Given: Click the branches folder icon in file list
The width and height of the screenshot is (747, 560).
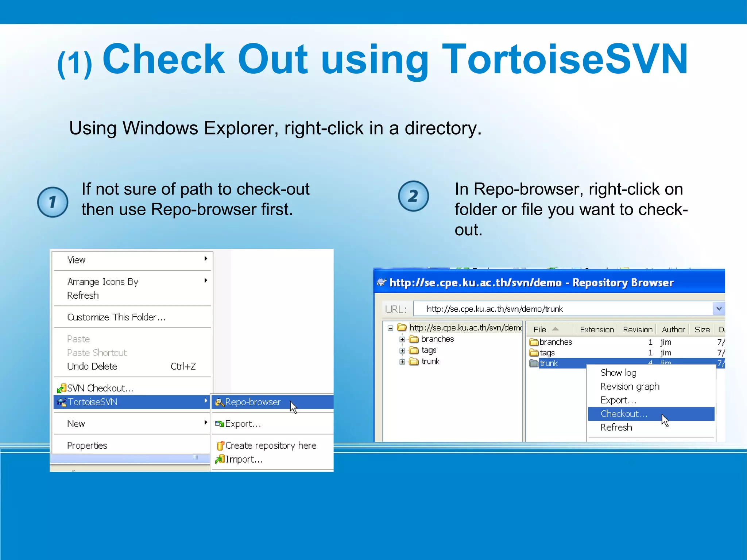Looking at the screenshot, I should coord(534,342).
